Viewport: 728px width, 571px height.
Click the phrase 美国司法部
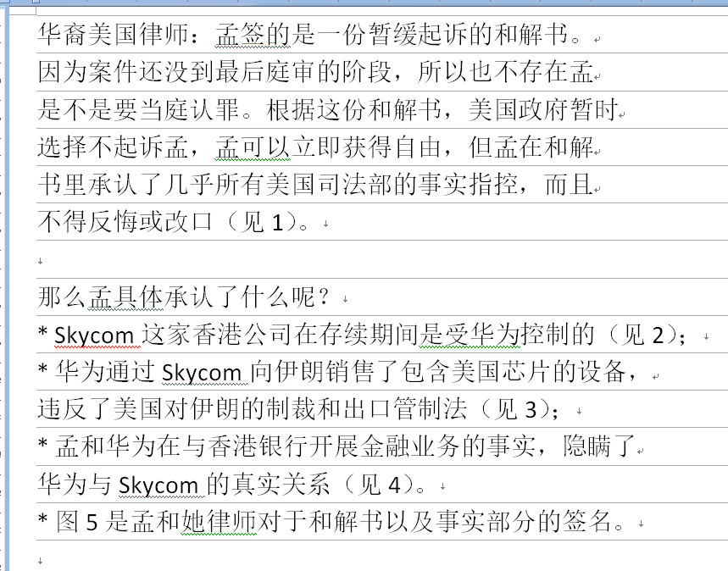coord(329,185)
